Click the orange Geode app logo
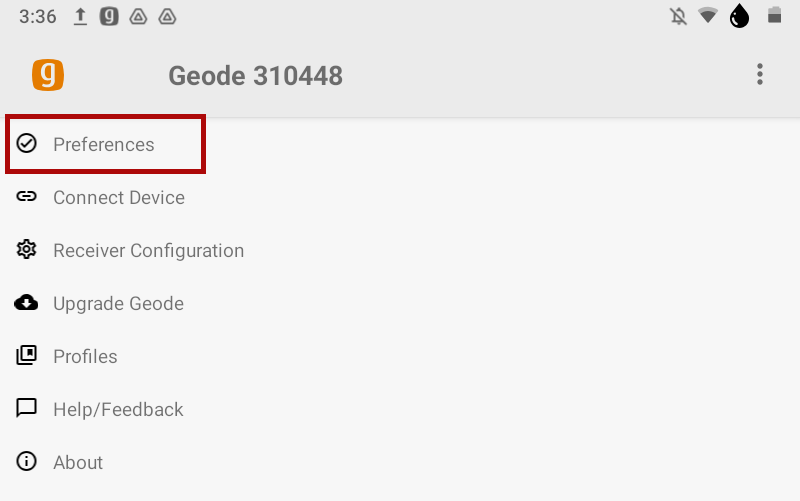Viewport: 800px width, 501px height. click(x=48, y=75)
